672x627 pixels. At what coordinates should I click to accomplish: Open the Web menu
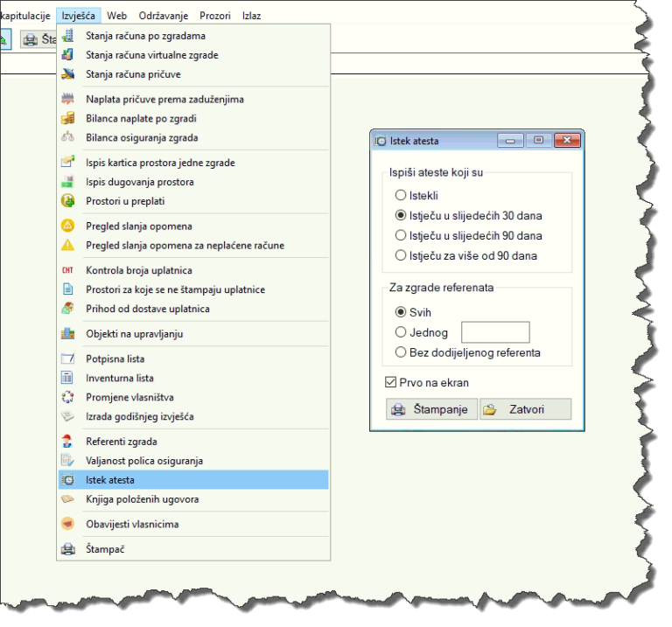tap(116, 16)
